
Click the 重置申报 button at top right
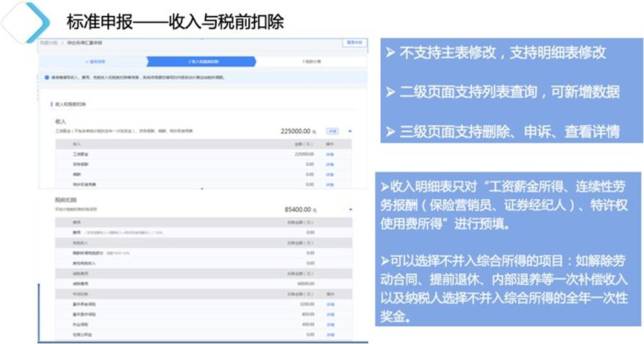pyautogui.click(x=352, y=43)
